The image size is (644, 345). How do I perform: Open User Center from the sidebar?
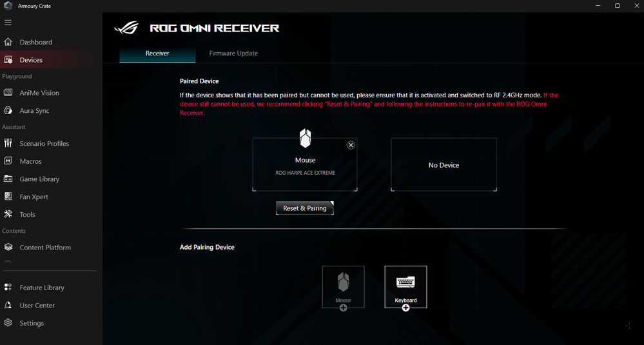(52, 305)
